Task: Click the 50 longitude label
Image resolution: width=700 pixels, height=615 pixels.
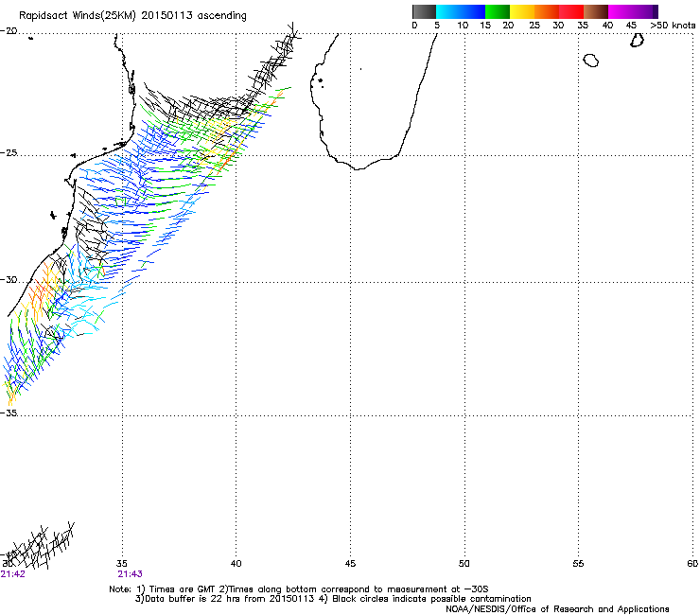Action: click(x=464, y=564)
